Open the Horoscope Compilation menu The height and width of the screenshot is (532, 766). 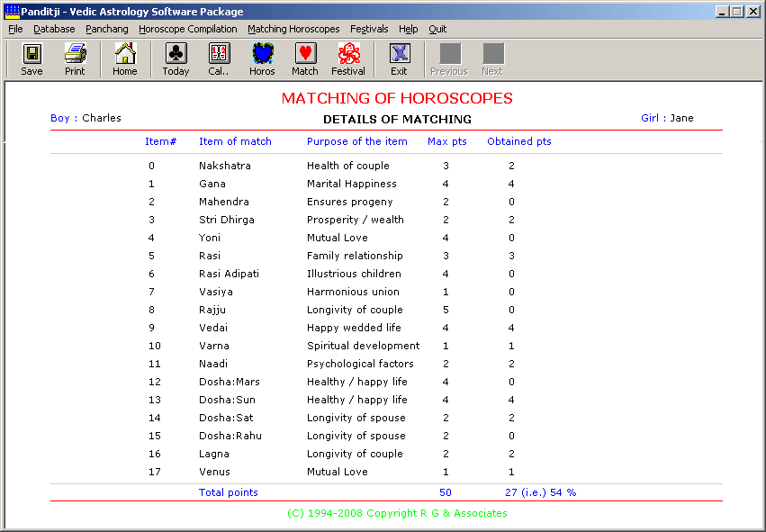click(x=188, y=29)
